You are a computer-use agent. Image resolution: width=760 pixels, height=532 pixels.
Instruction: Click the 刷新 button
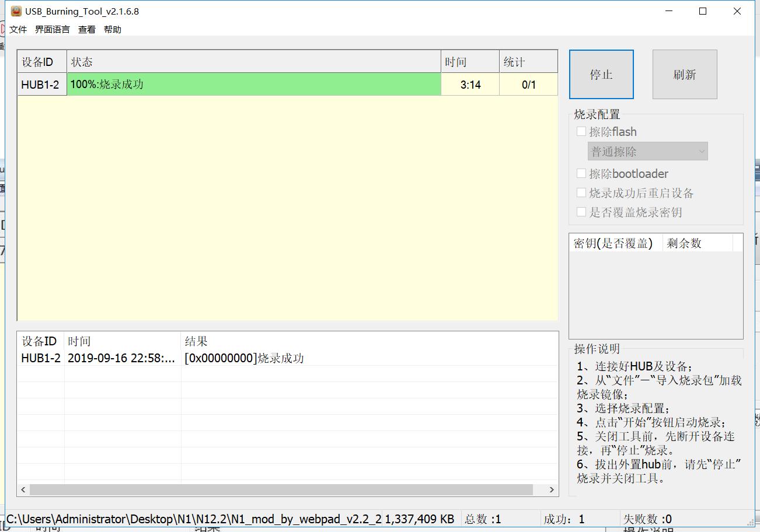[x=685, y=74]
